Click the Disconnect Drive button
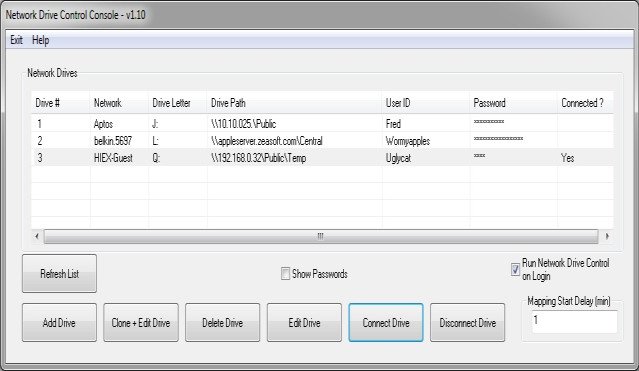Image resolution: width=639 pixels, height=371 pixels. [x=467, y=322]
